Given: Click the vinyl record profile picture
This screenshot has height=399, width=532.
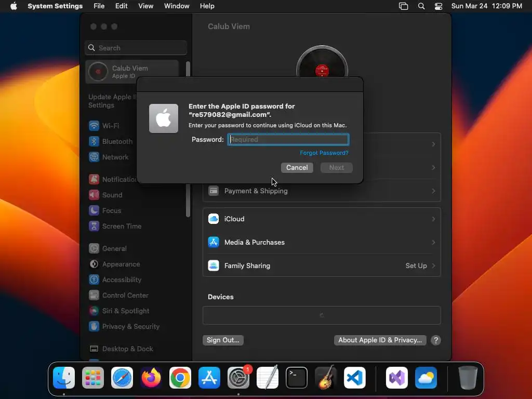Looking at the screenshot, I should (x=322, y=61).
